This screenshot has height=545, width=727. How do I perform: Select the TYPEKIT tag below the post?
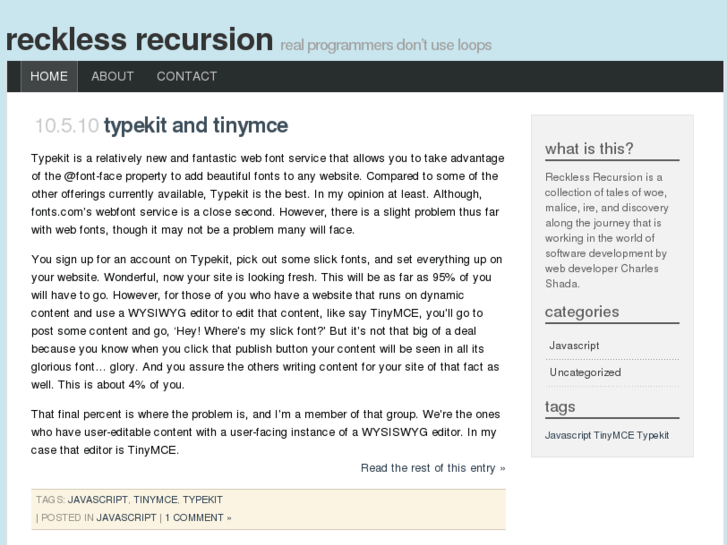pos(203,499)
